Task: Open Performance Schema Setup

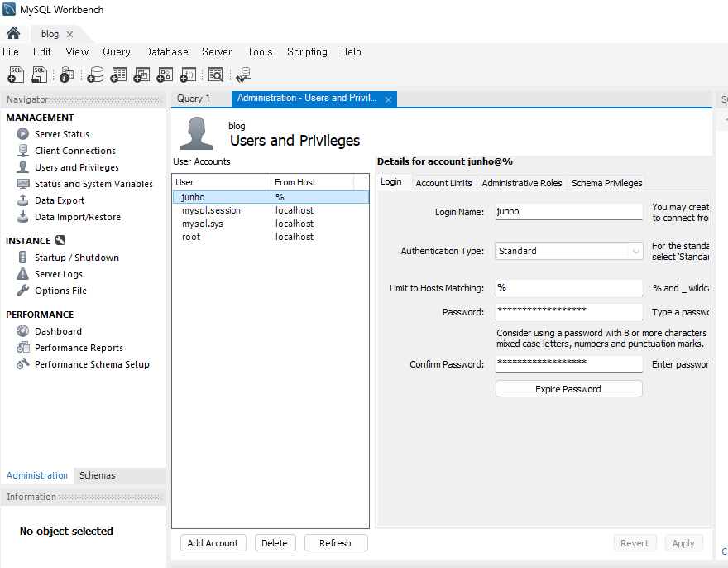Action: point(92,364)
